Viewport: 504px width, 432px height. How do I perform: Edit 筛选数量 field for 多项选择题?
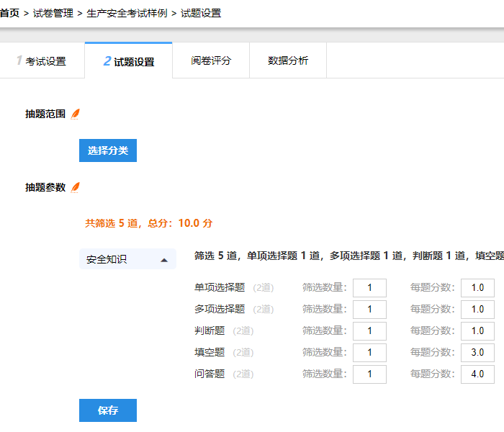(x=369, y=310)
